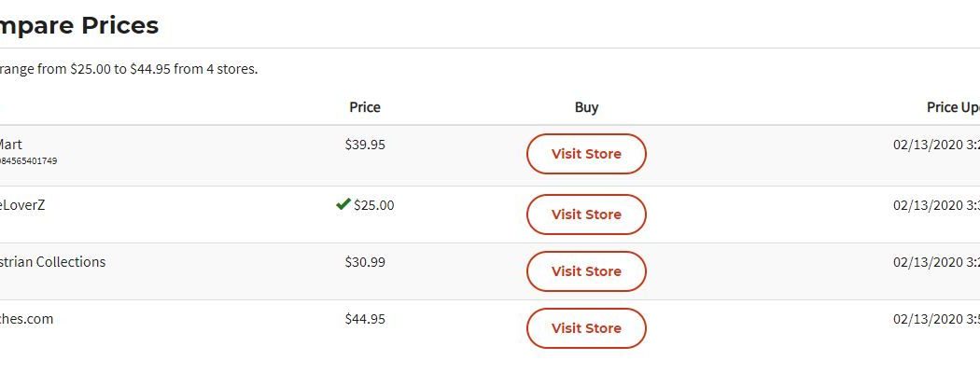Click the green lowest-price checkmark icon

pyautogui.click(x=343, y=204)
